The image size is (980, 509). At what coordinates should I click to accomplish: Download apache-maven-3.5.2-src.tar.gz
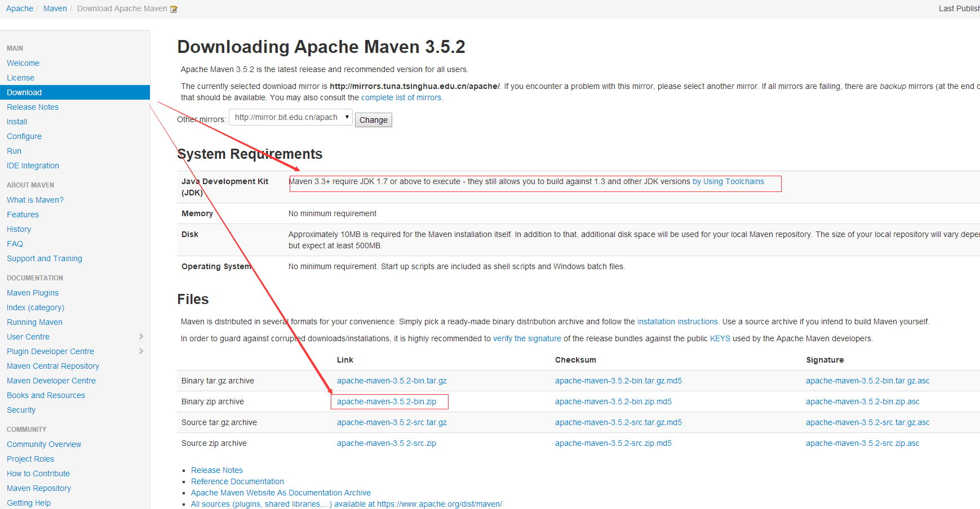(392, 422)
